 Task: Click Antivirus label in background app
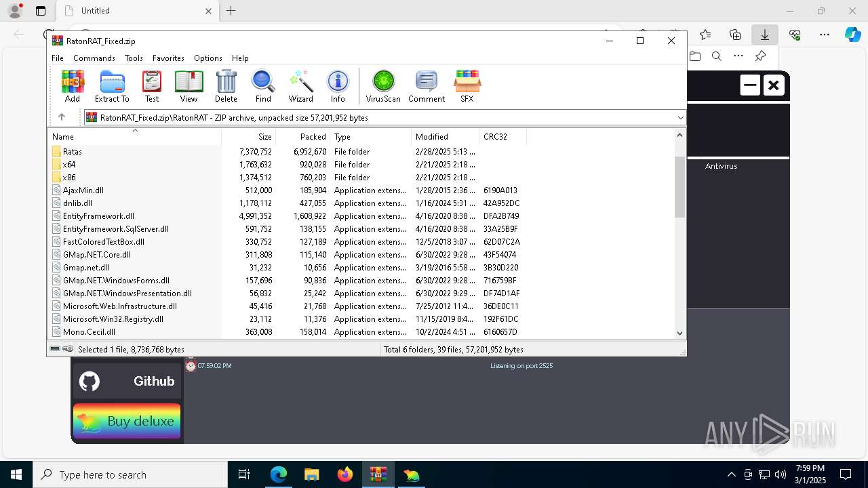(721, 166)
